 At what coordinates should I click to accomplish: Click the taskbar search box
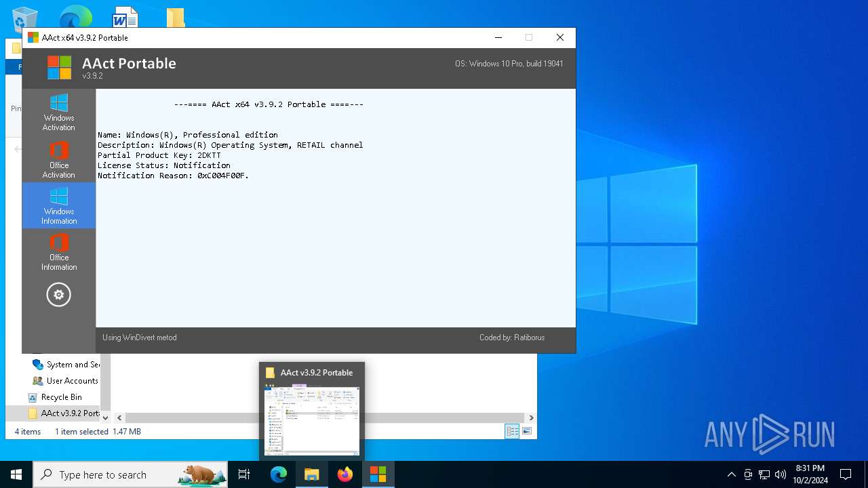[131, 474]
